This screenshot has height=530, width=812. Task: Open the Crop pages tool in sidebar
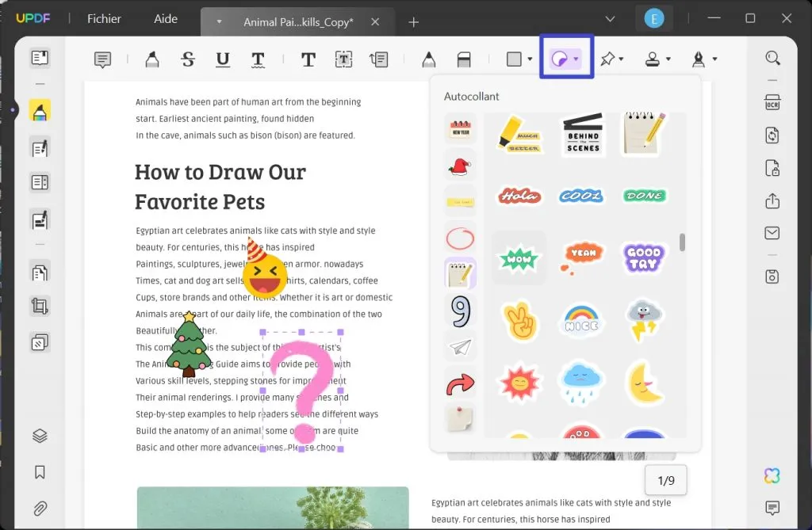pos(40,307)
